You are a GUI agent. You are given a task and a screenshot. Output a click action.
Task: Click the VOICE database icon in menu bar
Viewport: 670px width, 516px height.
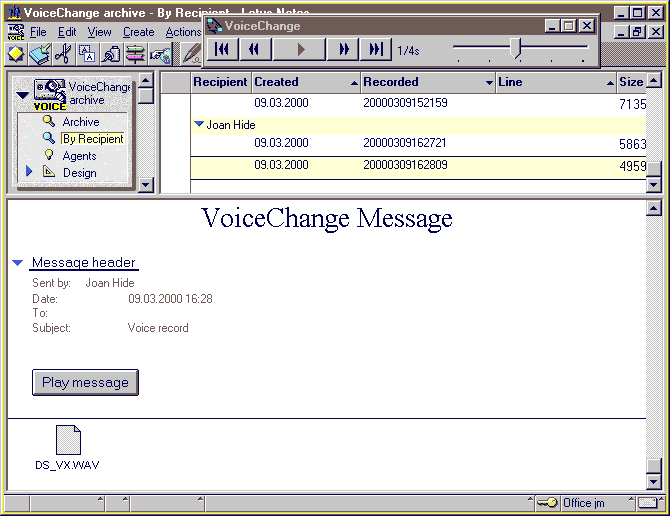point(16,32)
